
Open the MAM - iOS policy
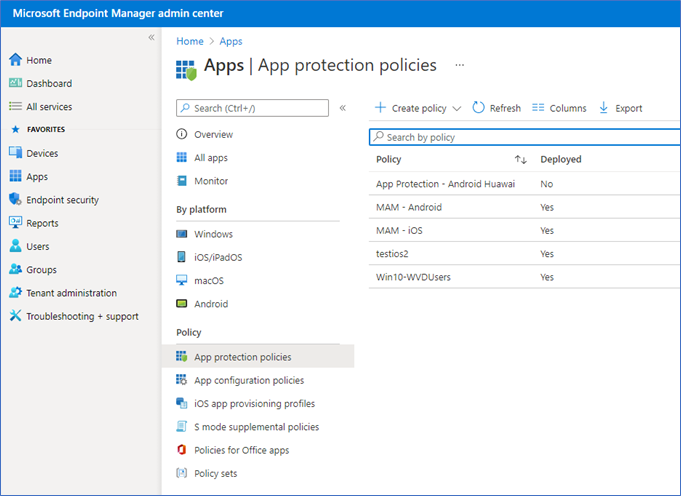click(x=399, y=230)
